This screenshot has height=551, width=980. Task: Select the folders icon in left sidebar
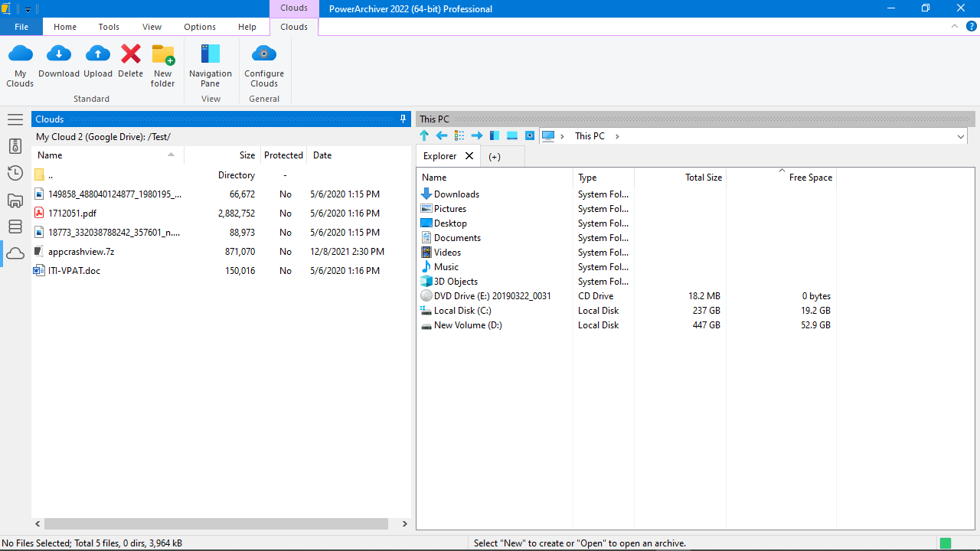coord(15,201)
